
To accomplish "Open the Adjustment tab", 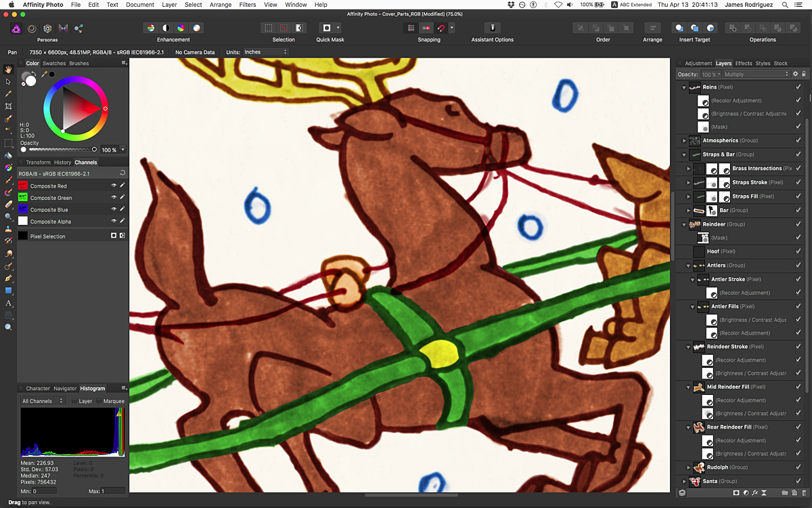I will pos(698,64).
